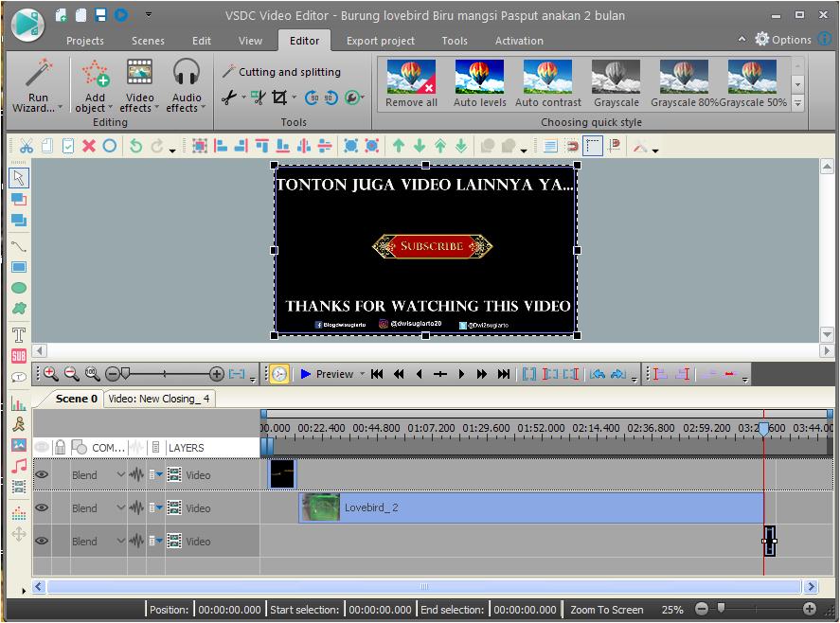Toggle the grid guides button

[x=593, y=146]
